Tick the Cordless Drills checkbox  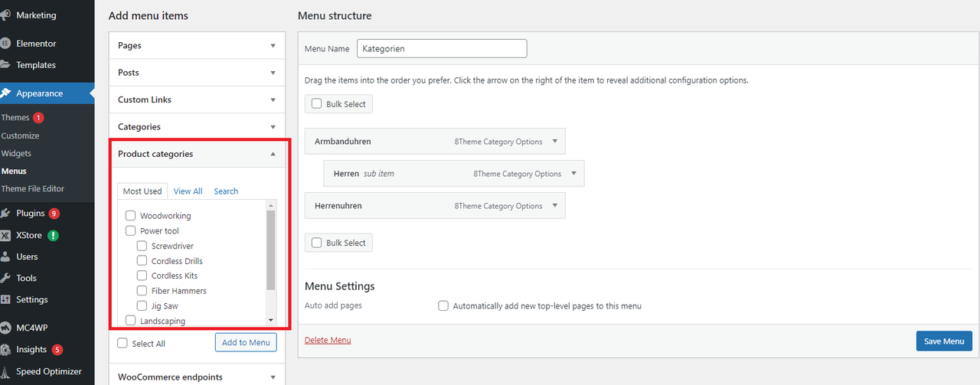point(142,261)
